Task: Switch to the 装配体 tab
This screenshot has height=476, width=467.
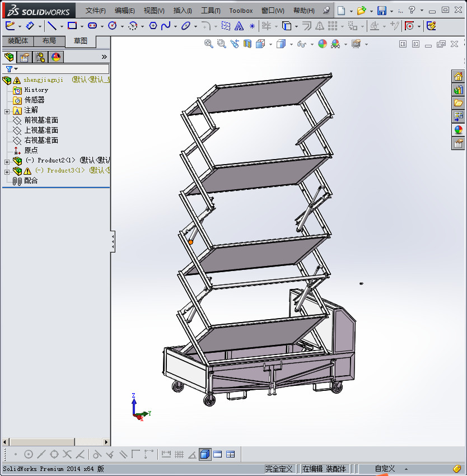Action: point(18,41)
